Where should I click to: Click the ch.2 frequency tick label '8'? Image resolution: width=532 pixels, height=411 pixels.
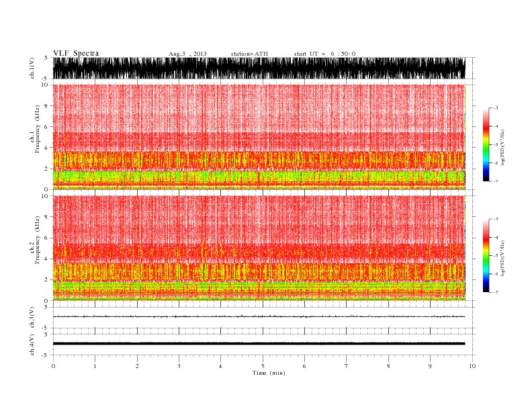point(46,217)
